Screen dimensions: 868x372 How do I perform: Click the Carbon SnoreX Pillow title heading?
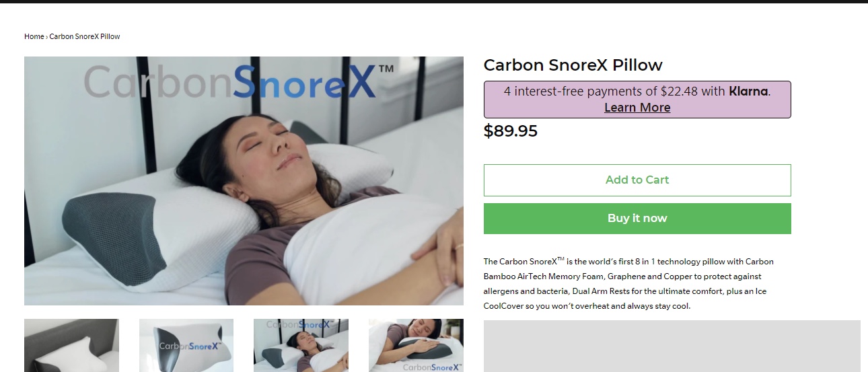pos(573,65)
